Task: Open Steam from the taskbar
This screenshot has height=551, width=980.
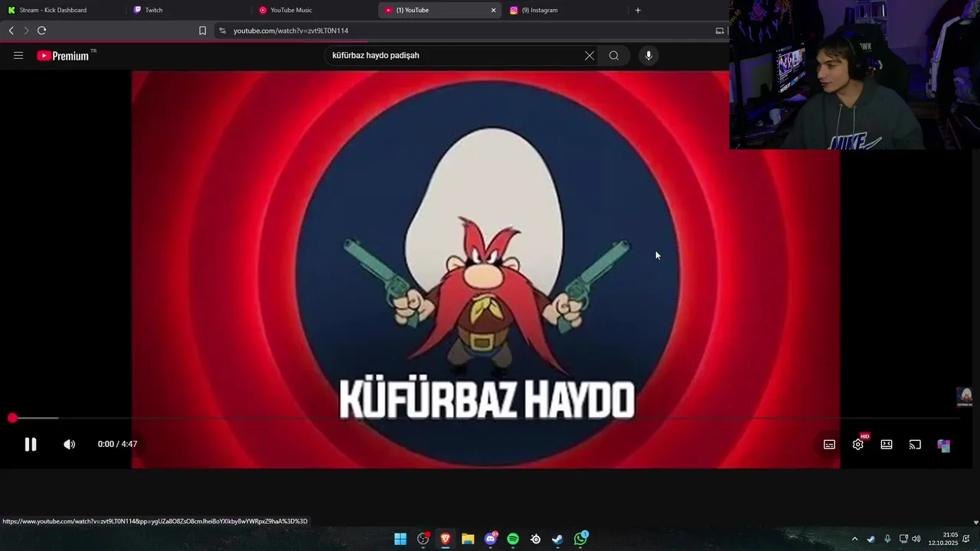Action: point(558,539)
